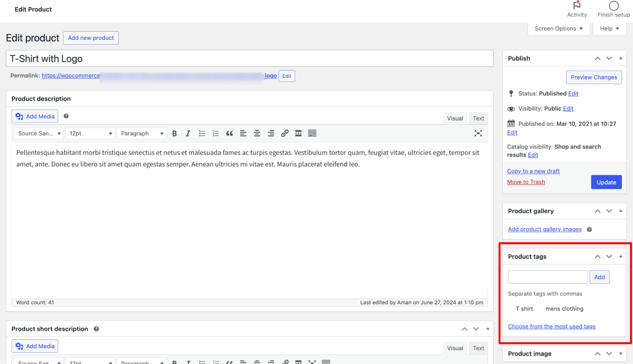This screenshot has height=364, width=633.
Task: Move Product gallery panel down
Action: pyautogui.click(x=609, y=211)
